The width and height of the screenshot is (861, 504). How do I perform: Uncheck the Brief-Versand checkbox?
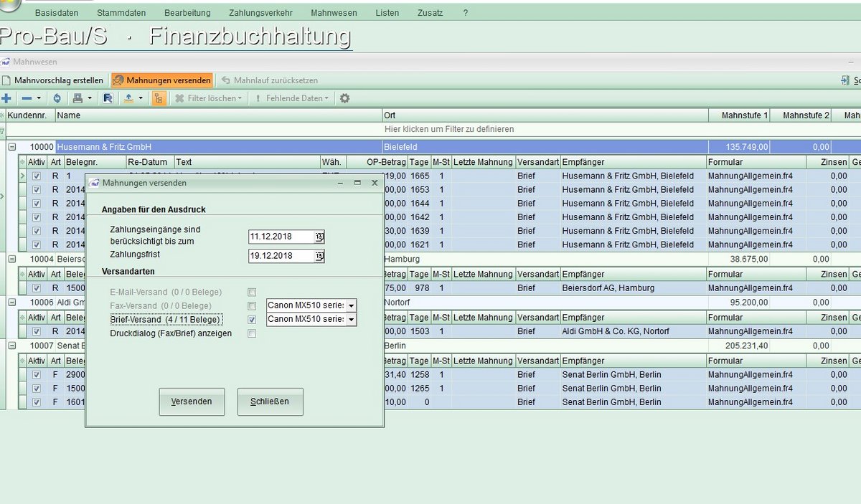tap(252, 320)
